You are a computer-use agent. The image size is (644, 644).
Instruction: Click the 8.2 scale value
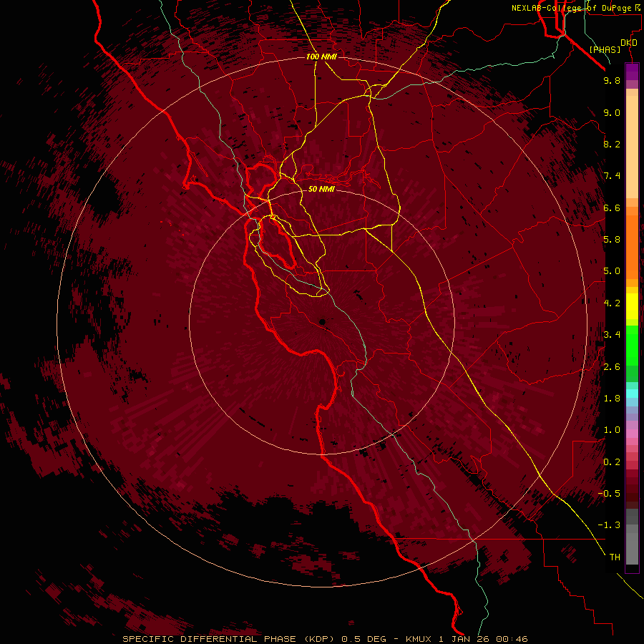(612, 144)
